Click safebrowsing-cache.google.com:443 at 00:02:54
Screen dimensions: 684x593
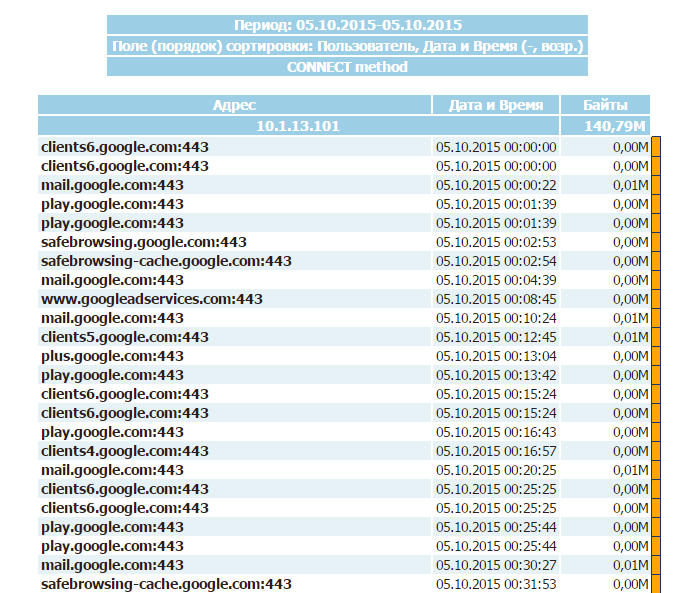point(166,261)
